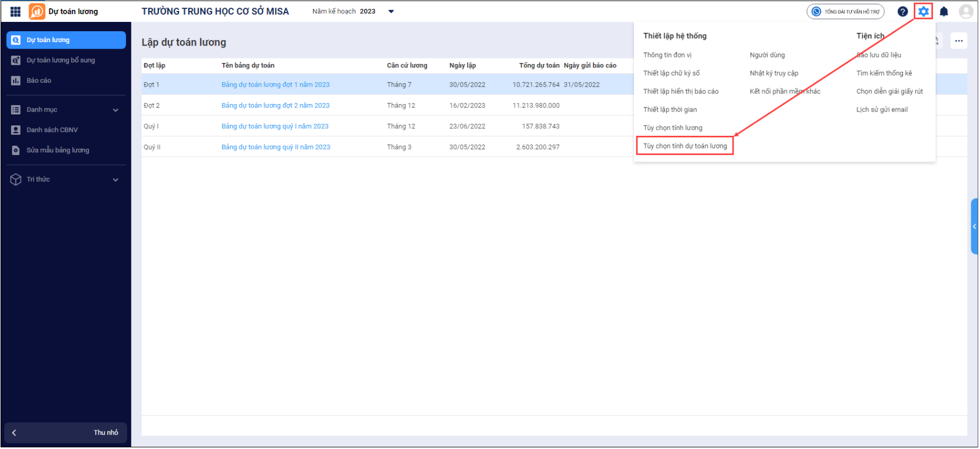Select Chọn diễn giải giấy rút

coord(889,91)
